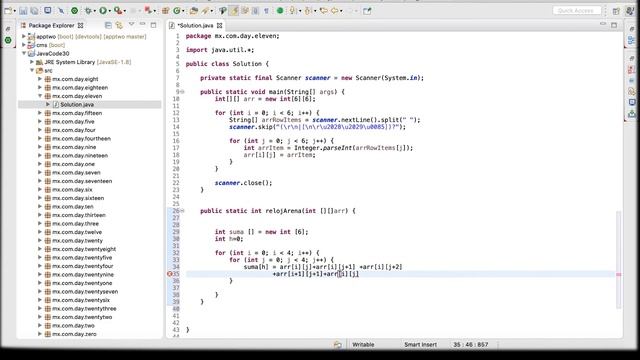This screenshot has width=640, height=360.
Task: Run the program with green play icon
Action: pos(103,11)
